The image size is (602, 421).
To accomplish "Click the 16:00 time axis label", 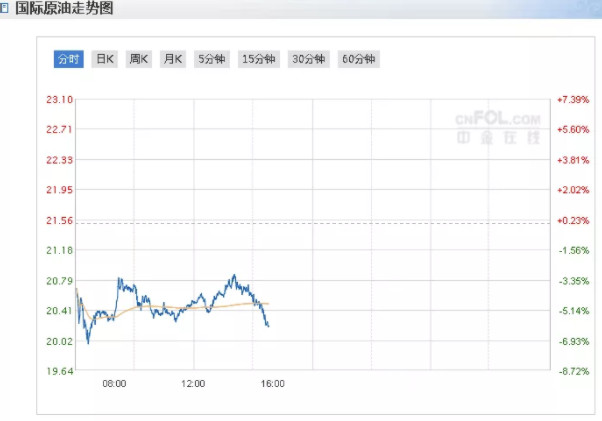I will point(273,384).
